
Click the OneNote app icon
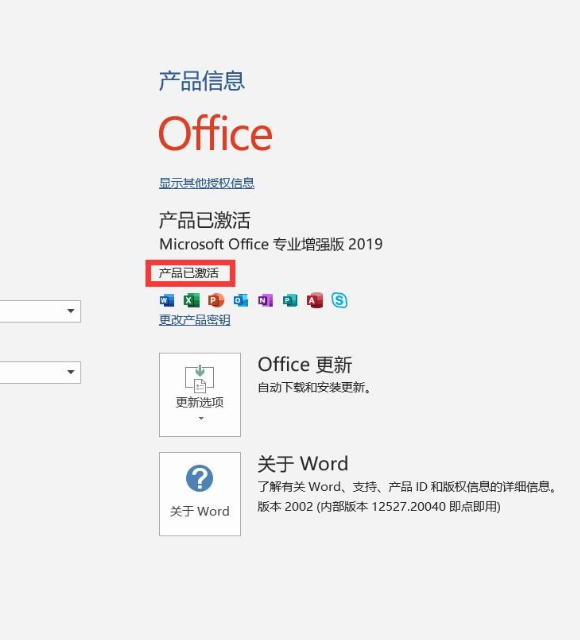click(x=265, y=300)
